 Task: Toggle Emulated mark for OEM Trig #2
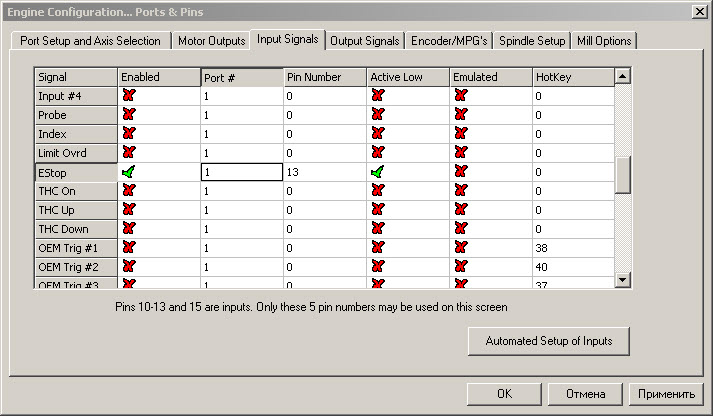pyautogui.click(x=461, y=267)
